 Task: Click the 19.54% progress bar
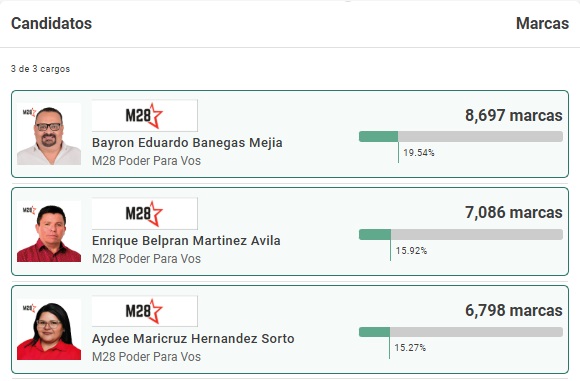coord(461,136)
